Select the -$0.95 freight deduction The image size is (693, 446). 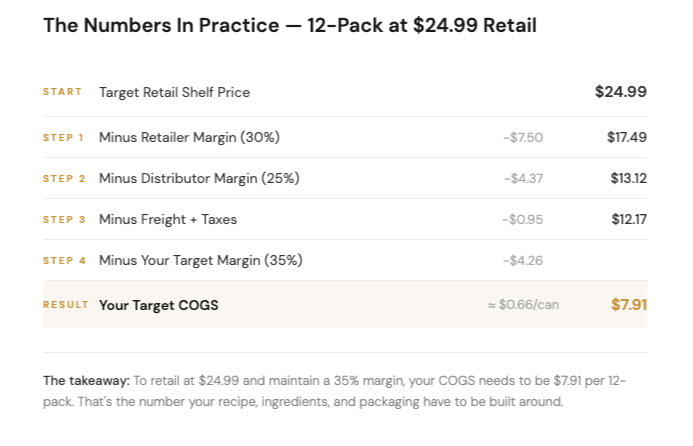tap(522, 220)
